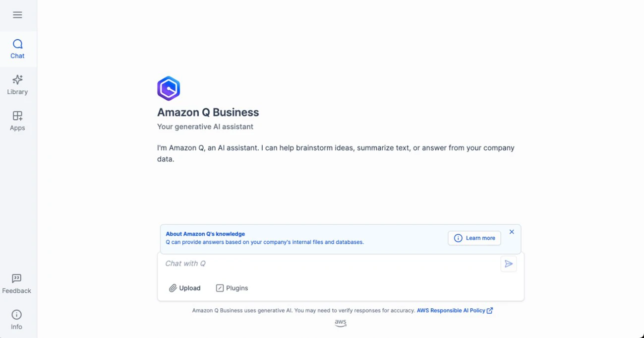Open the AWS Responsible AI Policy link
This screenshot has width=644, height=338.
pos(451,311)
